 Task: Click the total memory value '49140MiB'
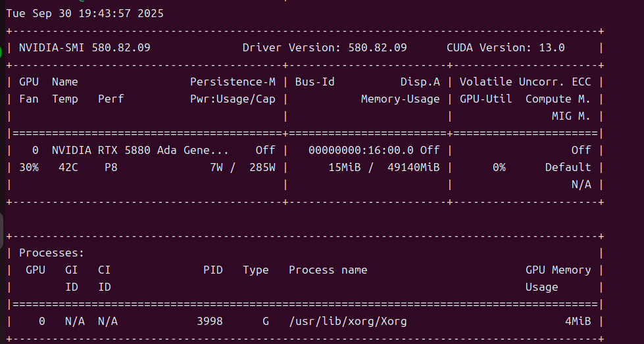(414, 168)
